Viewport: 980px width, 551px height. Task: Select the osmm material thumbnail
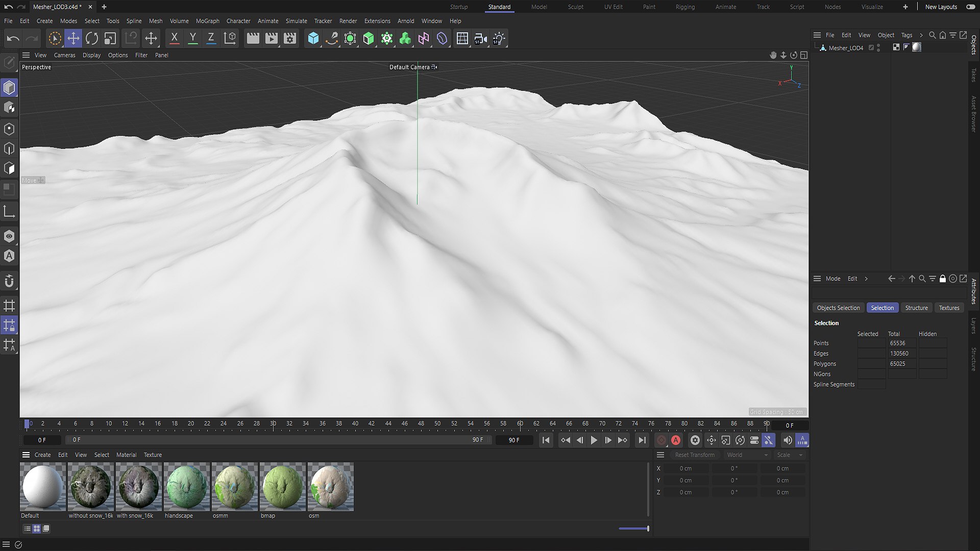[x=234, y=486]
